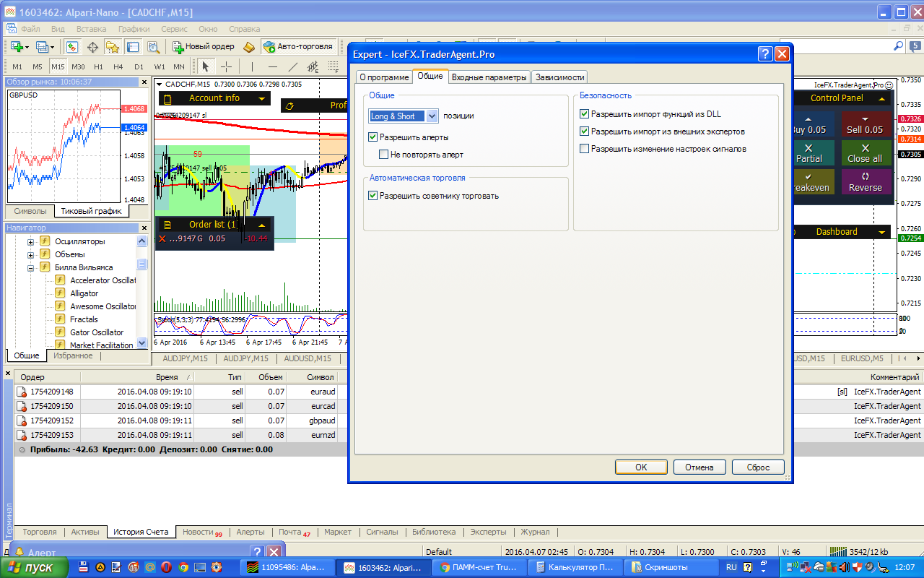Switch to the Торговля terminal tab
Image resolution: width=924 pixels, height=578 pixels.
tap(40, 532)
